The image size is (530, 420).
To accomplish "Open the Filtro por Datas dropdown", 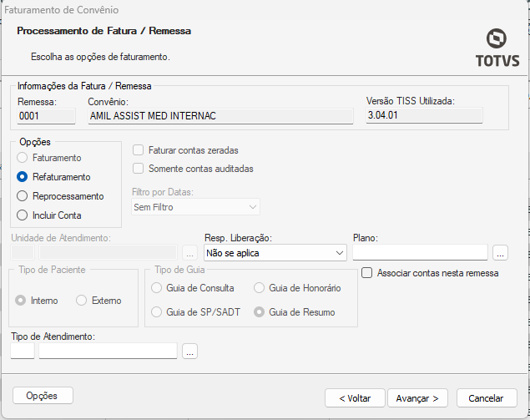I will coord(195,207).
